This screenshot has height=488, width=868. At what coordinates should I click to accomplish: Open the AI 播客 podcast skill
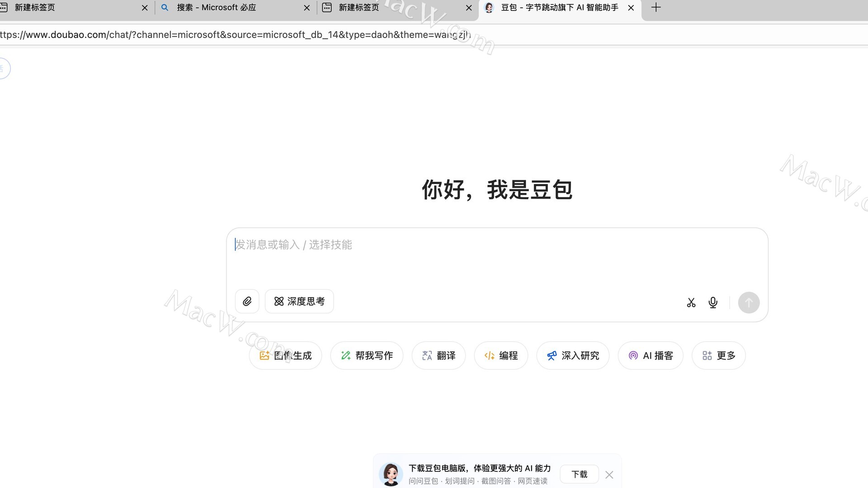point(651,356)
